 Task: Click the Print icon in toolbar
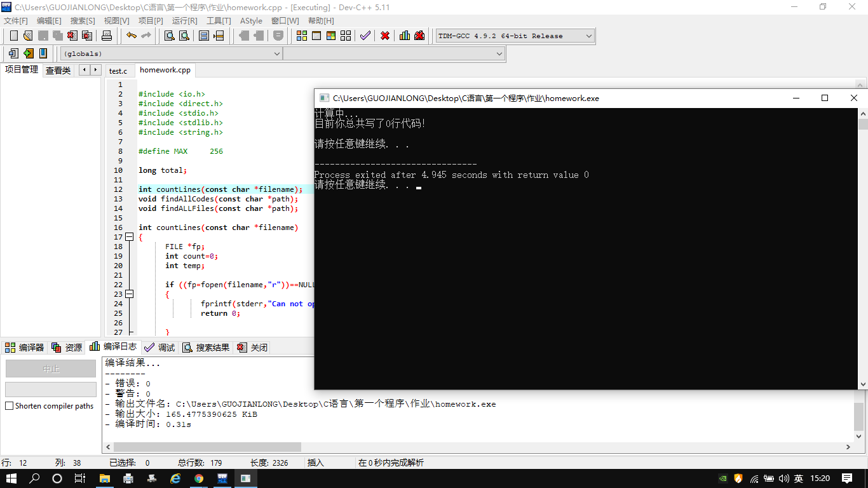coord(107,36)
